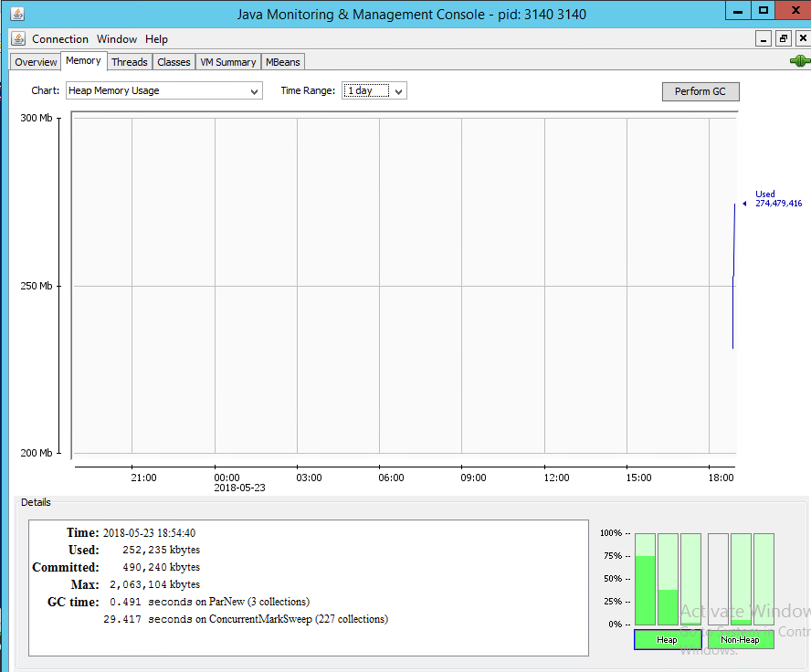The width and height of the screenshot is (811, 672).
Task: Click the Non-Heap button under memory bars
Action: point(740,639)
